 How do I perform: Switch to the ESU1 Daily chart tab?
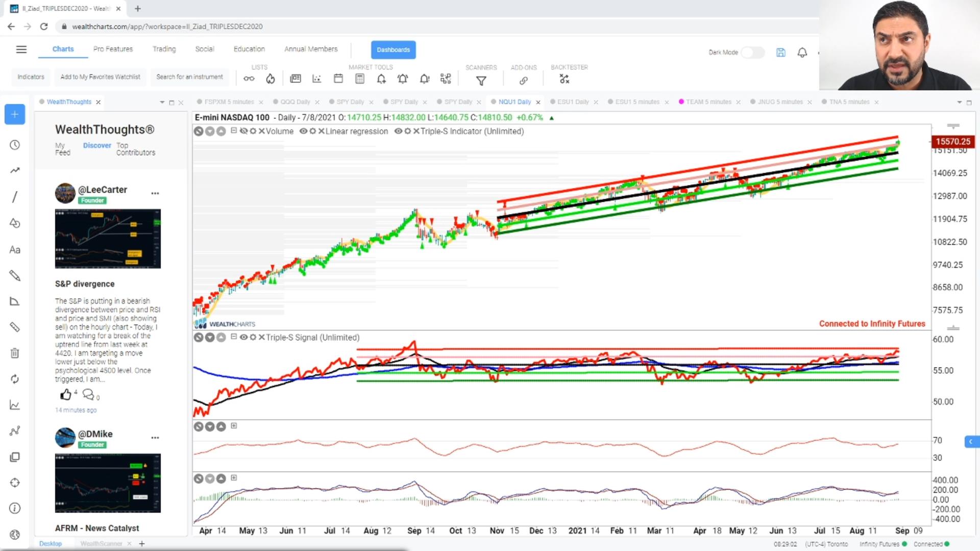pyautogui.click(x=573, y=102)
